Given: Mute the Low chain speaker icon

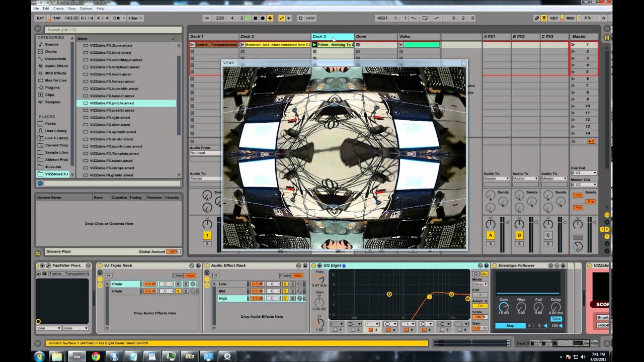Looking at the screenshot, I should click(285, 284).
